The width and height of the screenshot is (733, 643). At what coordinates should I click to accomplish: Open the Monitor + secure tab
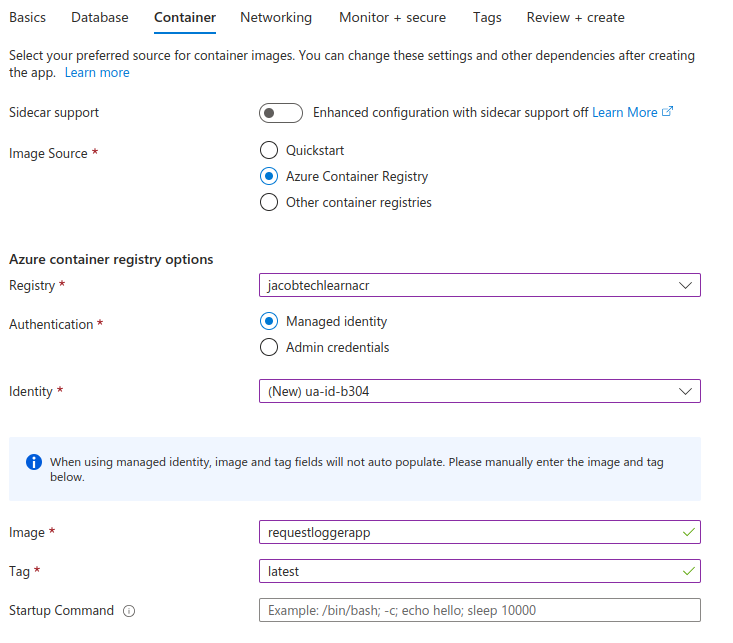click(392, 17)
